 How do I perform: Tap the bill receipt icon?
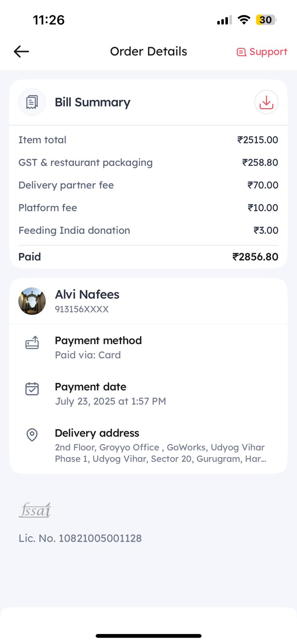click(x=32, y=102)
